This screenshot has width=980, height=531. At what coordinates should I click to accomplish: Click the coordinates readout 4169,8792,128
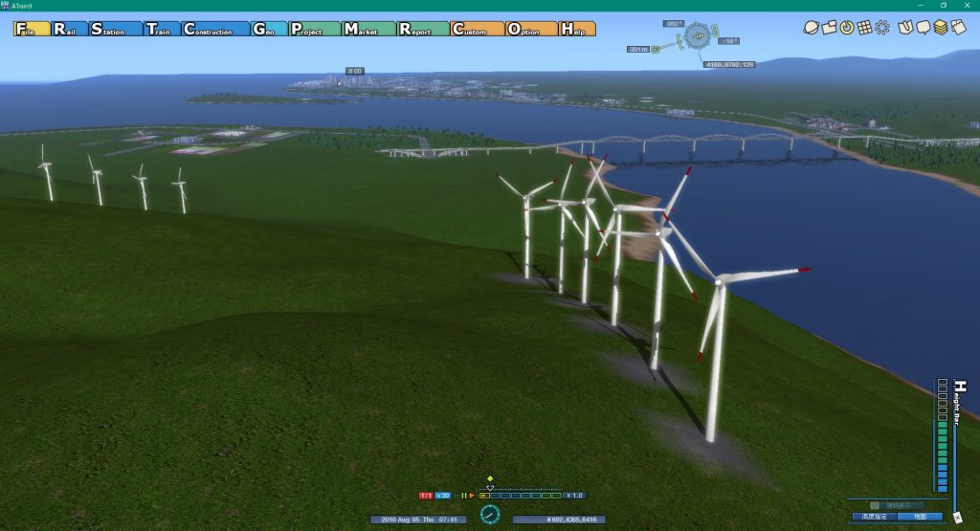pyautogui.click(x=729, y=64)
